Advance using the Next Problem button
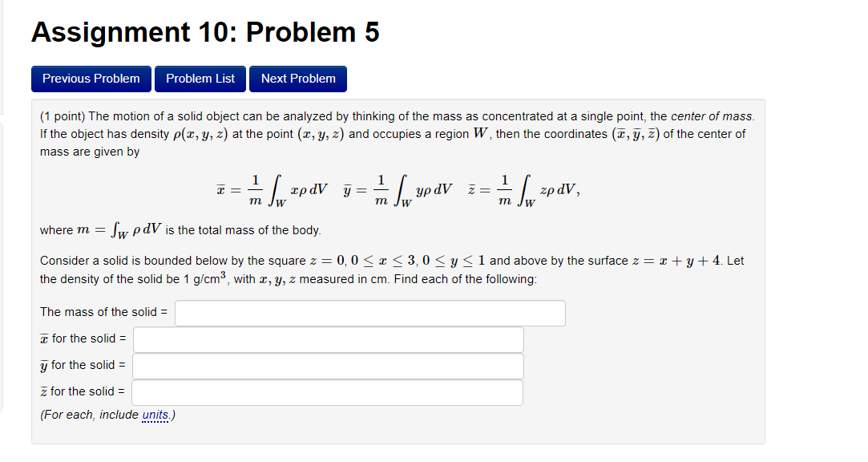Image resolution: width=868 pixels, height=462 pixels. (x=297, y=79)
